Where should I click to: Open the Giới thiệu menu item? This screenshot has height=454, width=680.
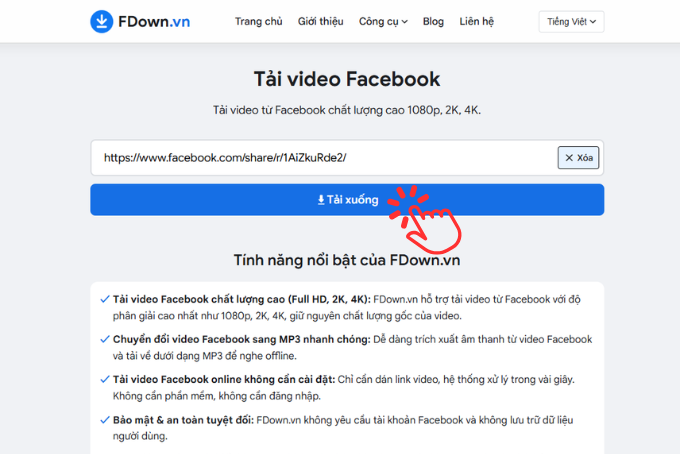pyautogui.click(x=322, y=21)
